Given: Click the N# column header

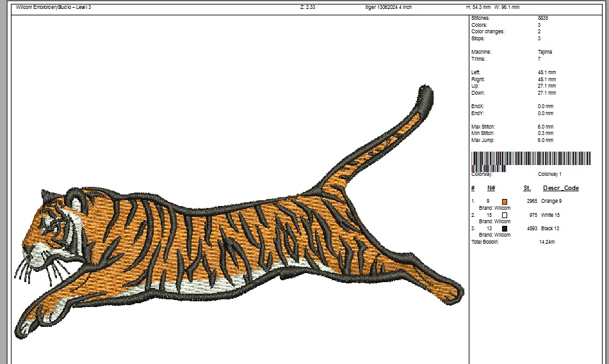Looking at the screenshot, I should click(491, 188).
